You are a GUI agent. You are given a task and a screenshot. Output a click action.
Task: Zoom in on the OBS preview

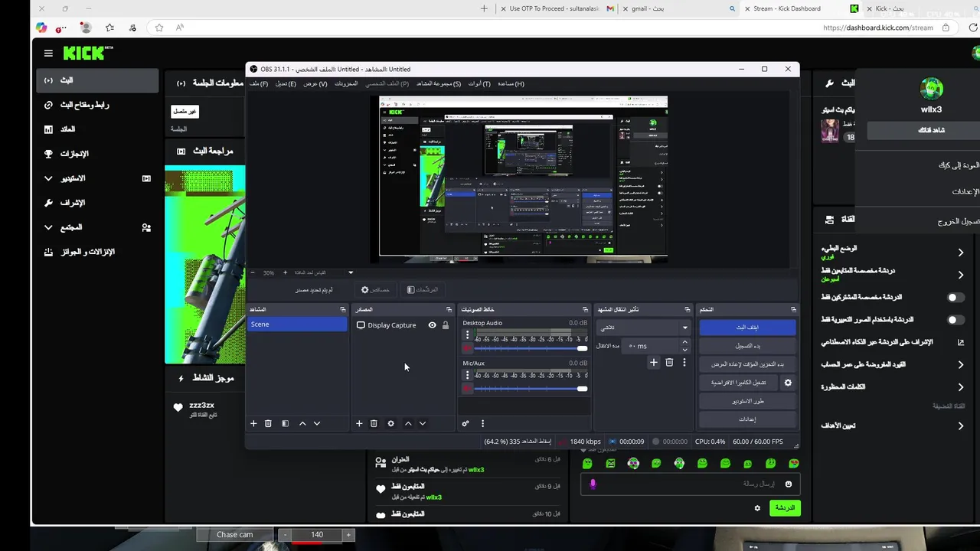pos(285,272)
